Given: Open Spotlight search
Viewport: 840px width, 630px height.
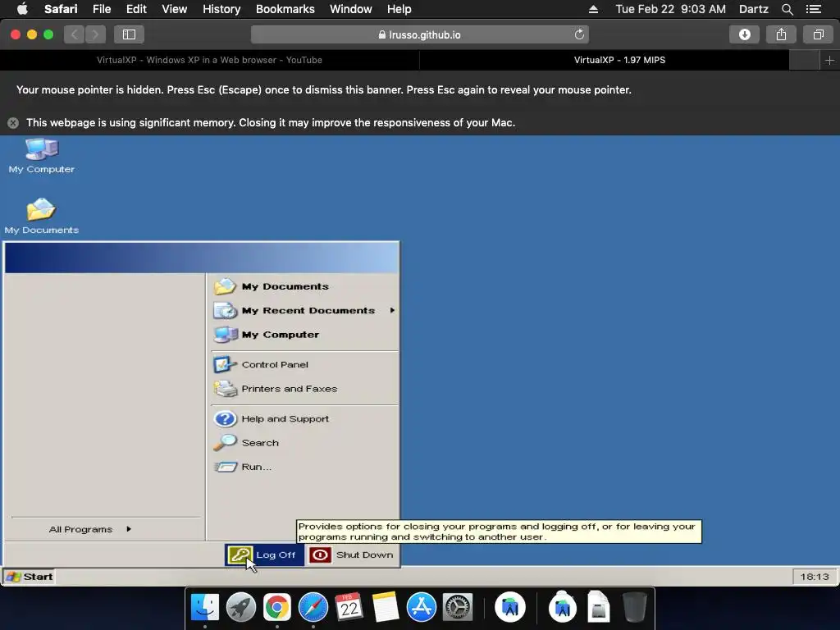Looking at the screenshot, I should pyautogui.click(x=787, y=9).
